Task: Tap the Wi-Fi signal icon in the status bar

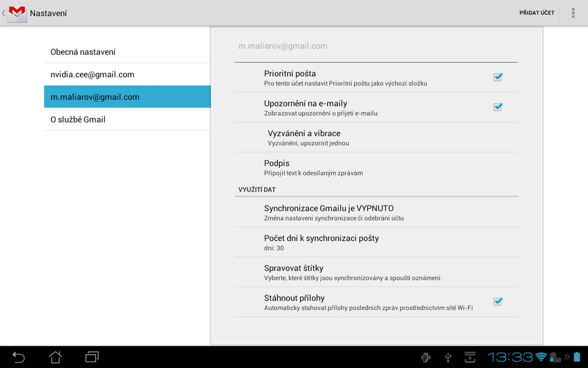Action: [543, 356]
